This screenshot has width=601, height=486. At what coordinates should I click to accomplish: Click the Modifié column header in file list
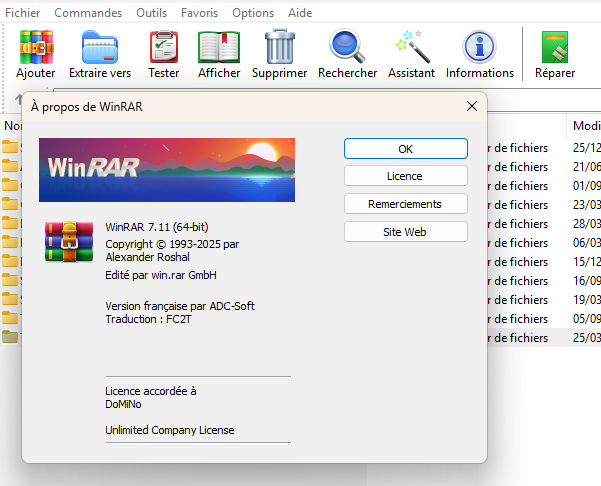tap(586, 126)
